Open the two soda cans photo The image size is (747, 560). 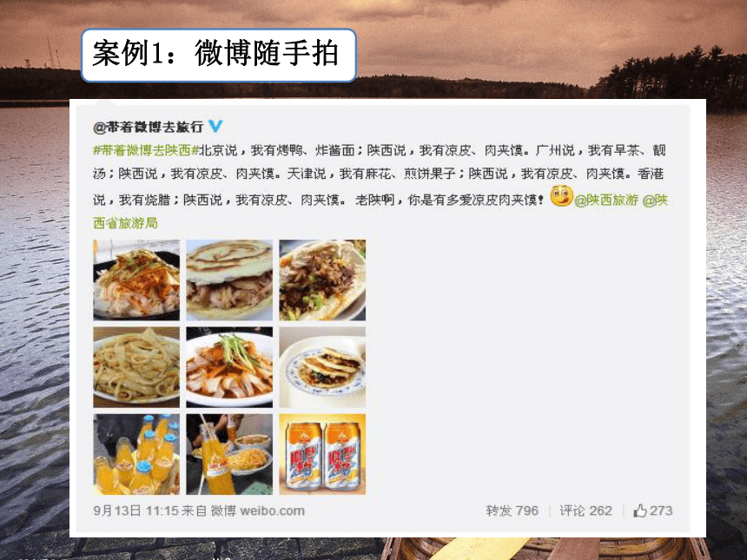click(322, 454)
